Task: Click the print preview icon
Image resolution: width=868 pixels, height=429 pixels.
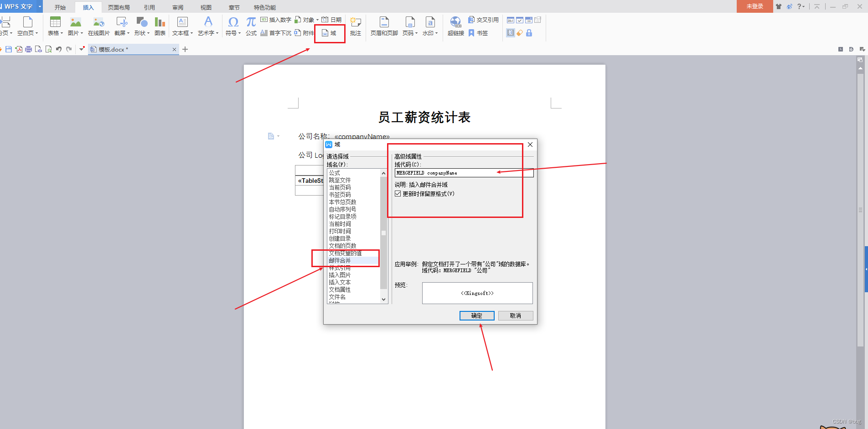Action: coord(48,49)
